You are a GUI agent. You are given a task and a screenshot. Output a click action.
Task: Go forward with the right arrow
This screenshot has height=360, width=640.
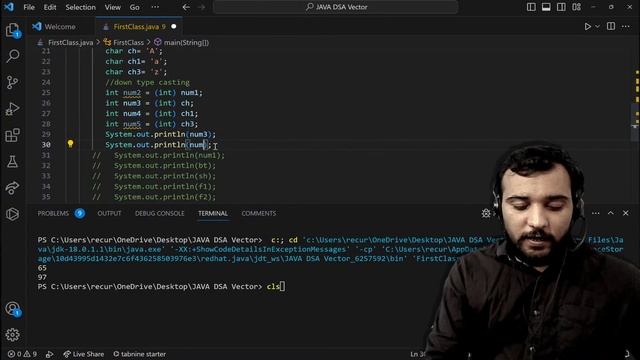click(201, 7)
